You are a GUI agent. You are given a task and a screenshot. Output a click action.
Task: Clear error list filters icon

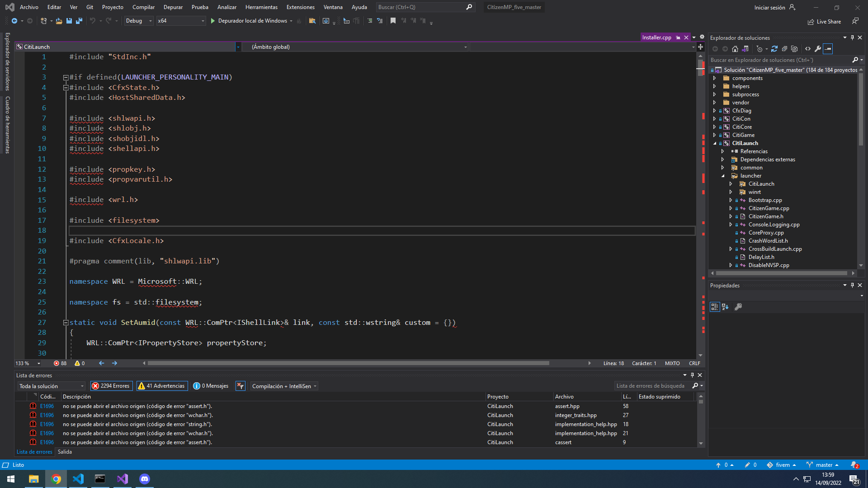pos(241,386)
